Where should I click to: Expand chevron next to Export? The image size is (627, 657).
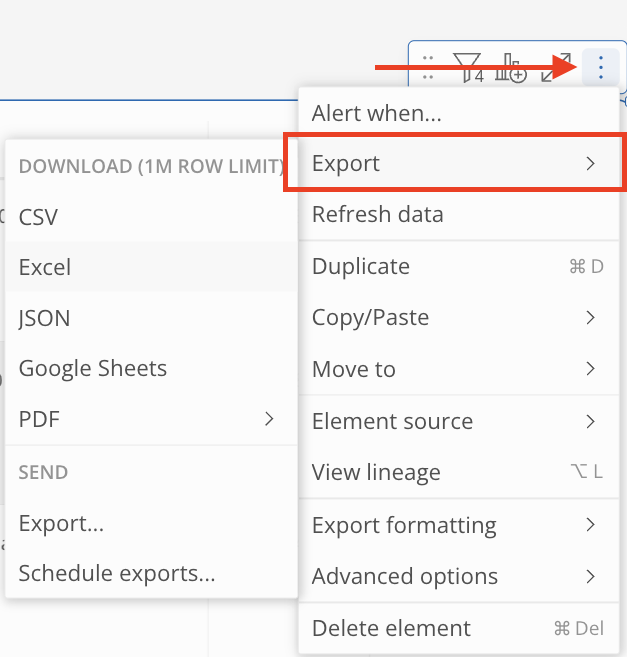(x=591, y=163)
